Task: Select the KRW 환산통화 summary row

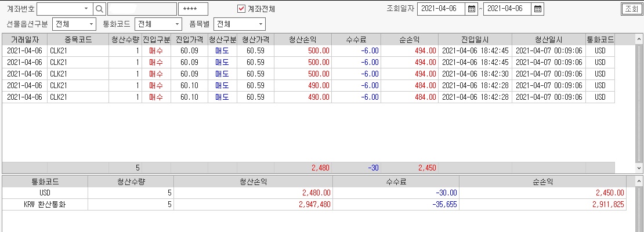Action: click(45, 204)
